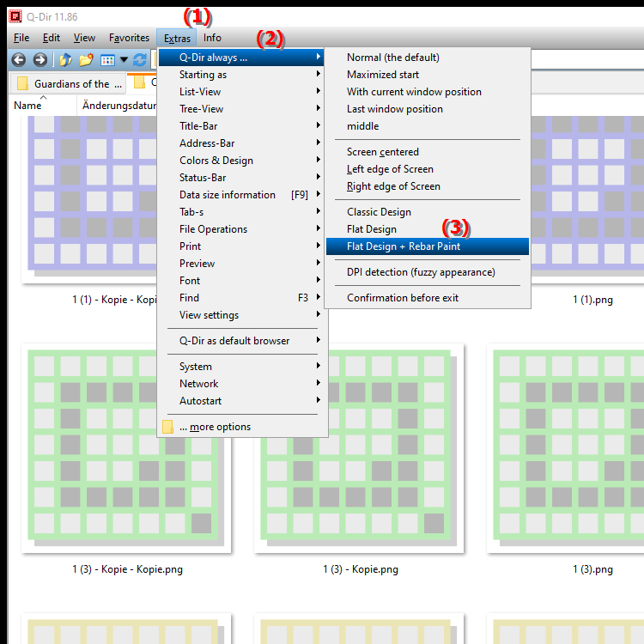Screen dimensions: 644x644
Task: Choose Left edge of Screen
Action: 427,169
